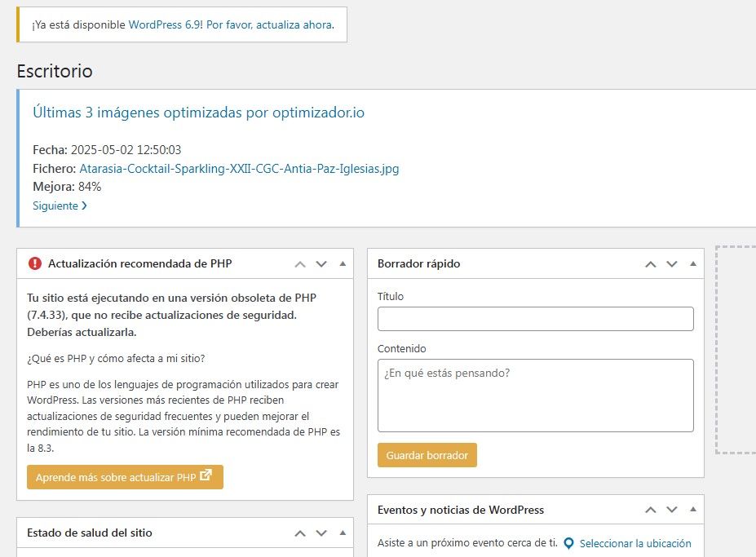Toggle Eventos y noticias de WordPress panel
The width and height of the screenshot is (756, 557).
693,510
